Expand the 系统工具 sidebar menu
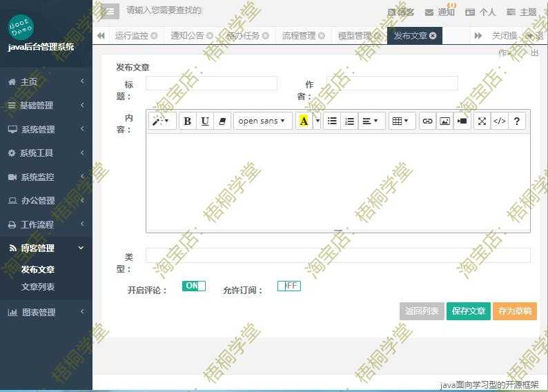548x392 pixels. click(x=46, y=153)
